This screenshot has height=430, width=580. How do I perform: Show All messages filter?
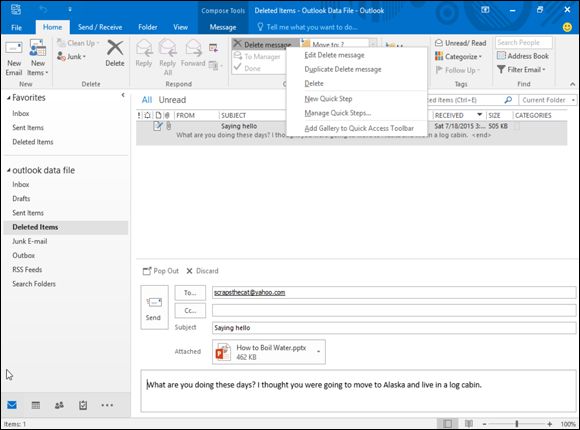[147, 100]
